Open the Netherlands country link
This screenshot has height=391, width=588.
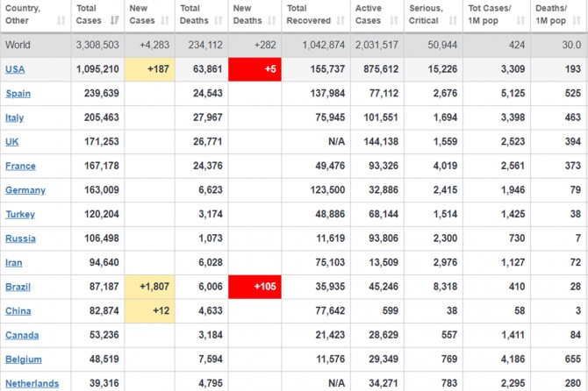click(x=32, y=383)
